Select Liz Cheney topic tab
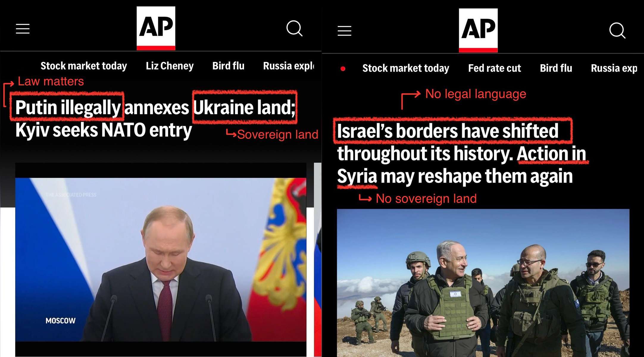This screenshot has width=644, height=357. pyautogui.click(x=170, y=66)
